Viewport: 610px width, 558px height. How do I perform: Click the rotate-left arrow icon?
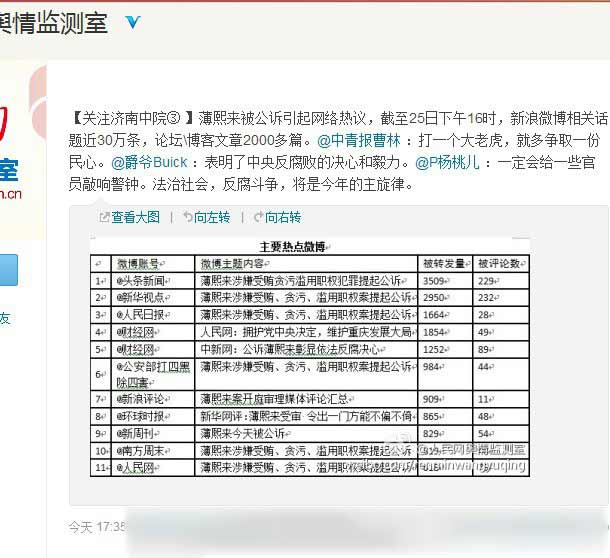tap(188, 217)
